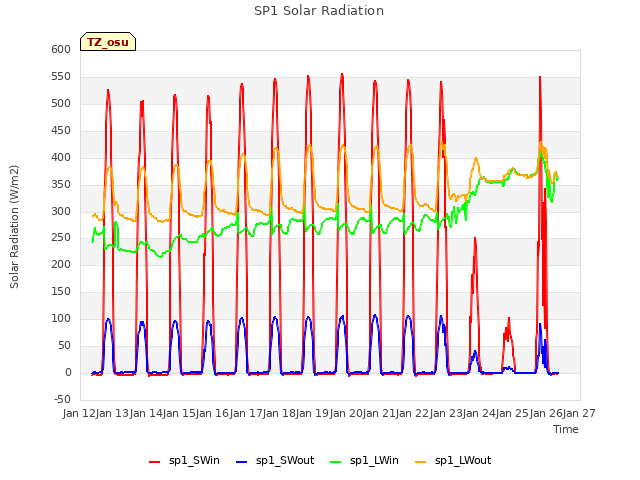
Task: Click the Jan 16 x-axis tick label
Action: coord(212,413)
